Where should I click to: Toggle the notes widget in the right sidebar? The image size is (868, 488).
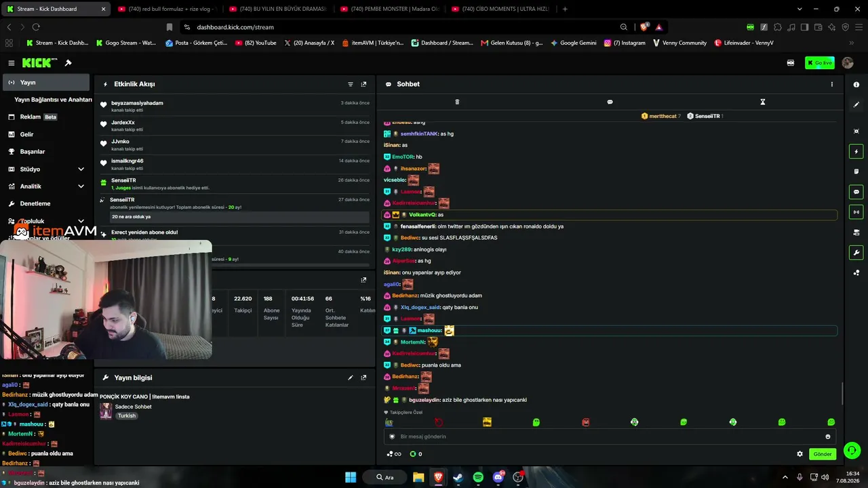click(856, 171)
